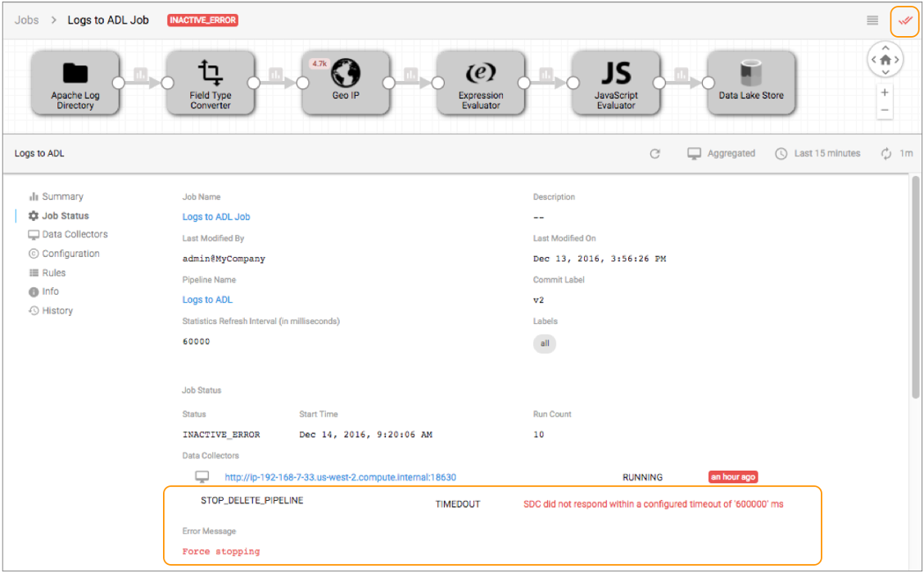Screen dimensions: 924x573
Task: Zoom in the pipeline canvas
Action: [x=885, y=92]
